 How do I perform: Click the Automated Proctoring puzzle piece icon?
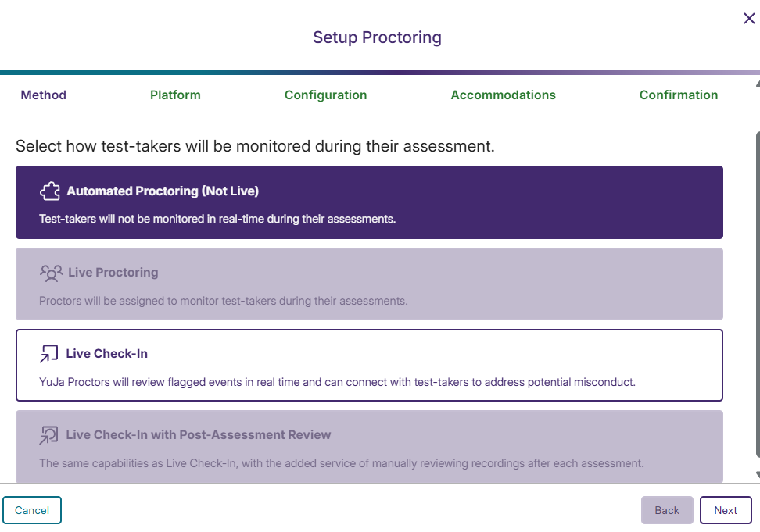click(50, 190)
